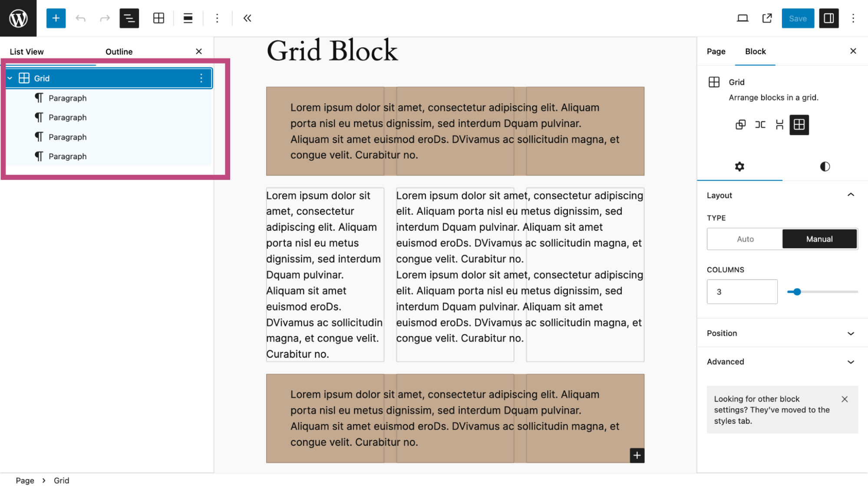Click the Paragraph item in List View
Screen dimensions: 868x488
coord(67,98)
